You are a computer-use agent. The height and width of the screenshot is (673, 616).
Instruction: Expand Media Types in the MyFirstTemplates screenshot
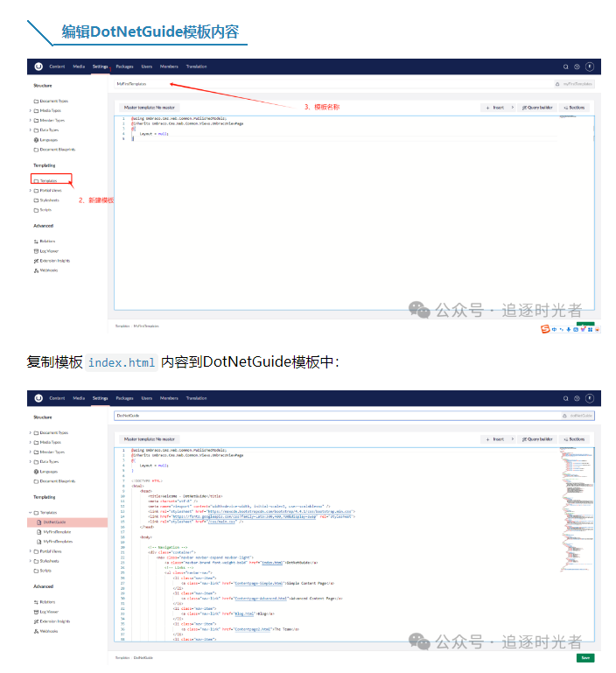[x=30, y=111]
